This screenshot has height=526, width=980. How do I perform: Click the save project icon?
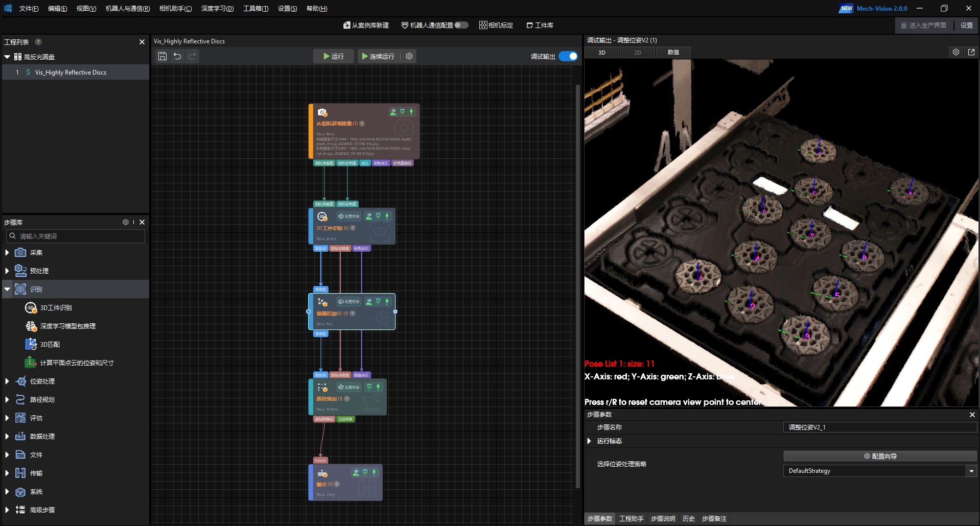162,56
